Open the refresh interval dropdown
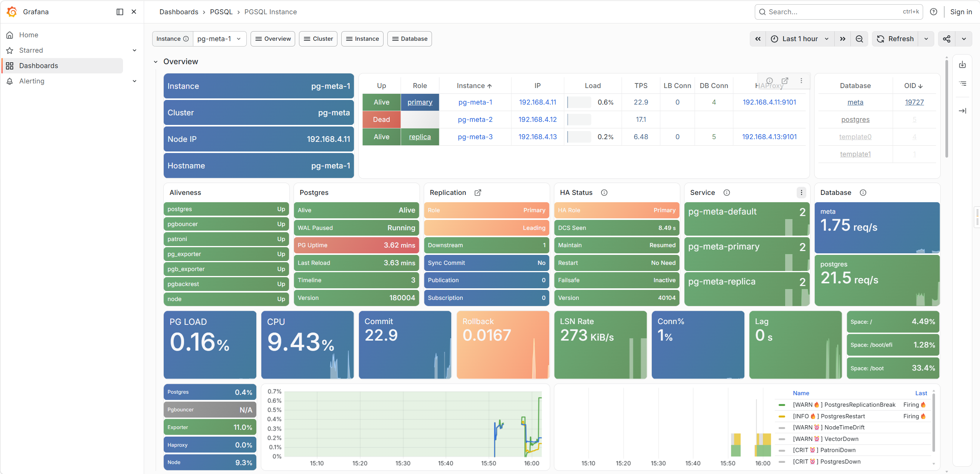980x474 pixels. coord(926,39)
